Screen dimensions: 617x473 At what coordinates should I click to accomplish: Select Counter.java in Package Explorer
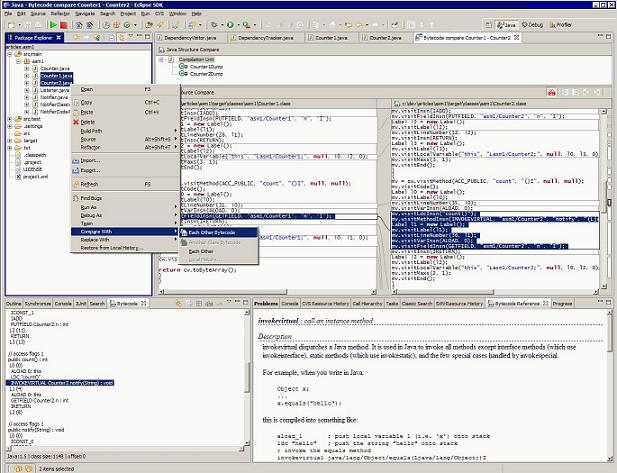pyautogui.click(x=55, y=68)
